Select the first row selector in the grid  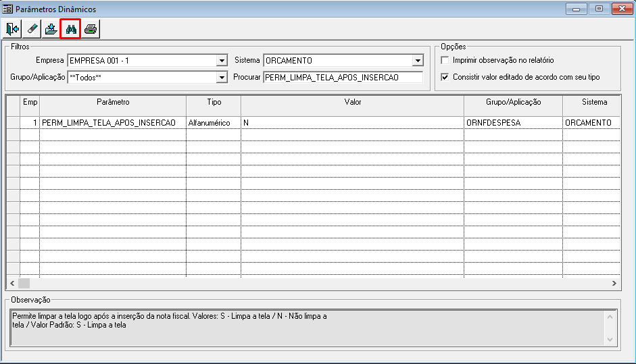14,123
